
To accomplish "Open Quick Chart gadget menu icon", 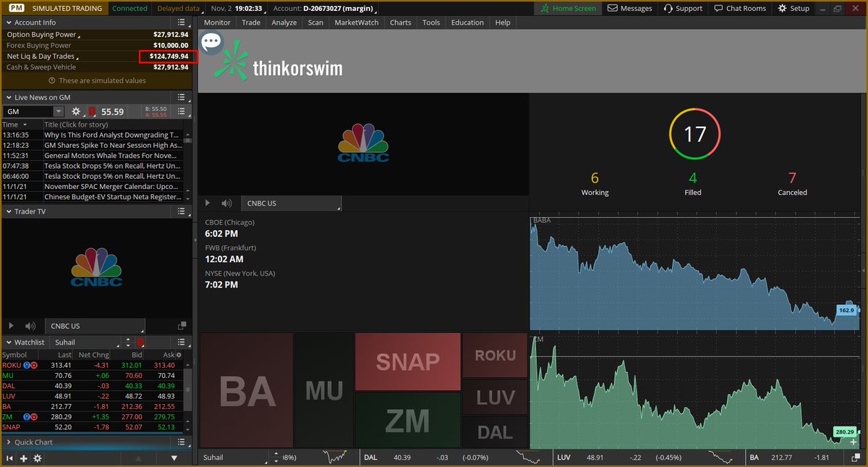I will pyautogui.click(x=183, y=442).
